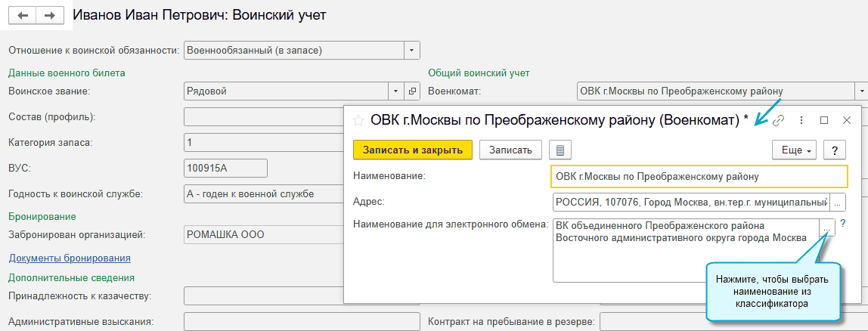
Task: Open the Военкомат dropdown list
Action: click(x=860, y=91)
